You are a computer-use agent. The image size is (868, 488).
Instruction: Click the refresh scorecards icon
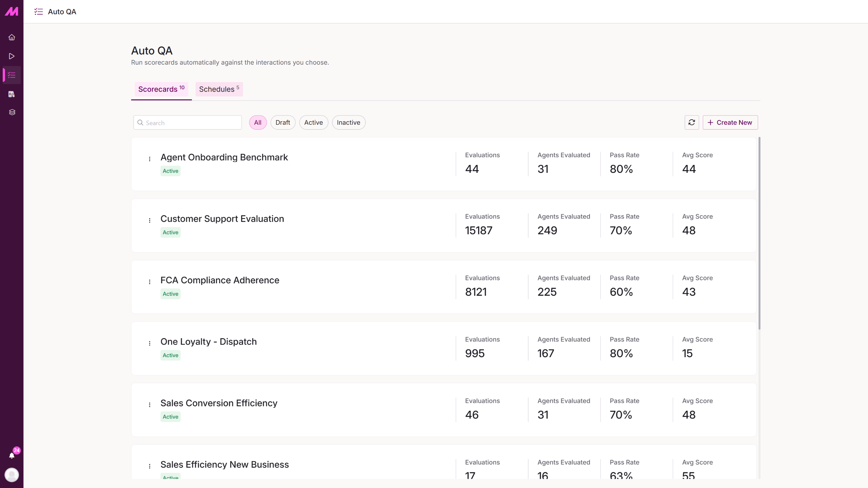tap(692, 122)
